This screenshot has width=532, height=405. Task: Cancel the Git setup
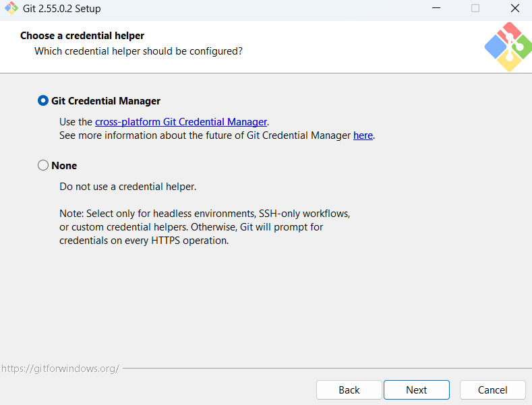coord(493,390)
